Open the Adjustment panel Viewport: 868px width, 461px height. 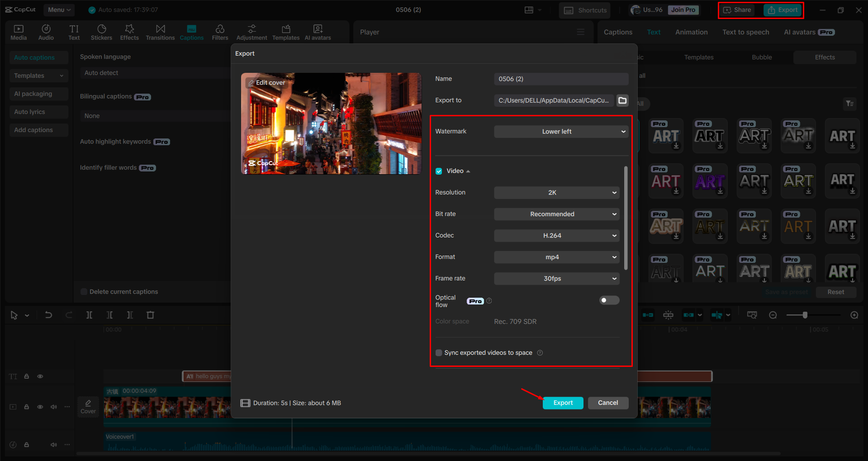pyautogui.click(x=251, y=32)
